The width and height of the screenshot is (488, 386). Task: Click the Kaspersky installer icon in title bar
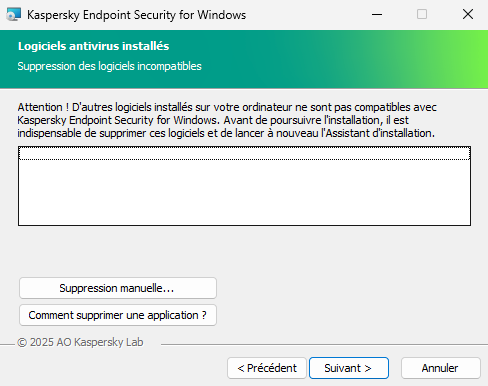(x=14, y=15)
